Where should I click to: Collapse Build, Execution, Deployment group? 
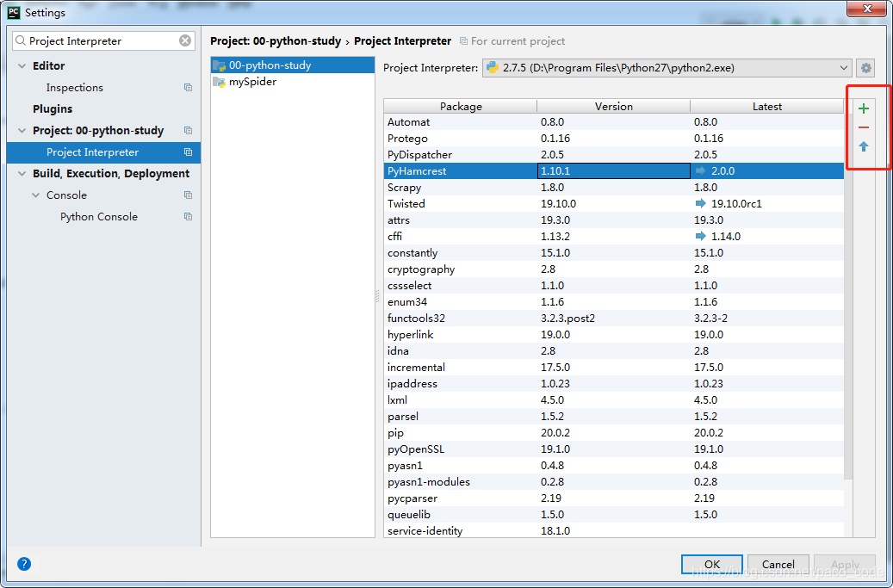[22, 174]
